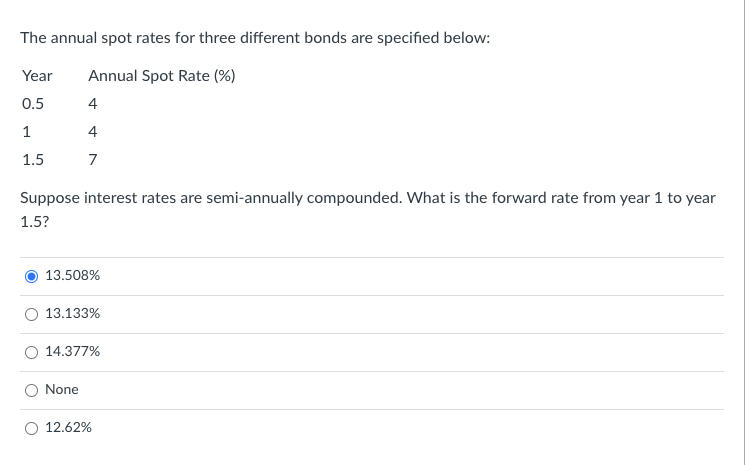Click the year 1 cell in Year column
The image size is (745, 465).
coord(26,131)
